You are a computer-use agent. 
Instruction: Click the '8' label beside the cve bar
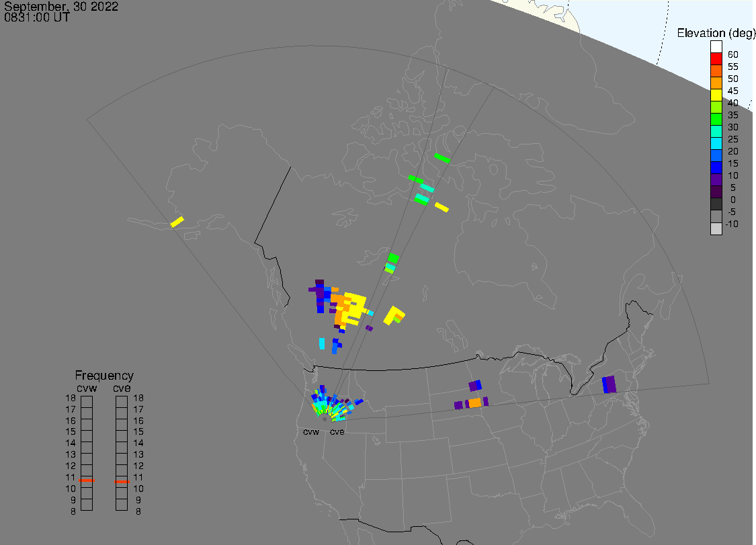tap(138, 511)
